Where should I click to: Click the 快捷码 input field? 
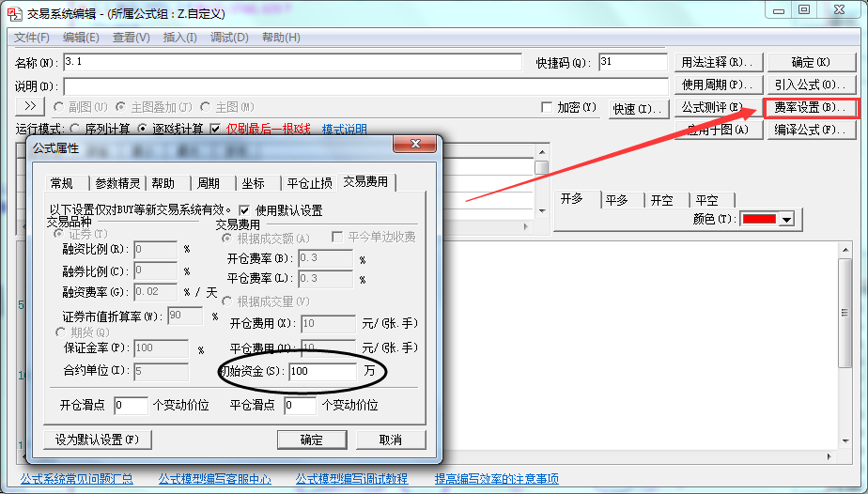pos(633,62)
